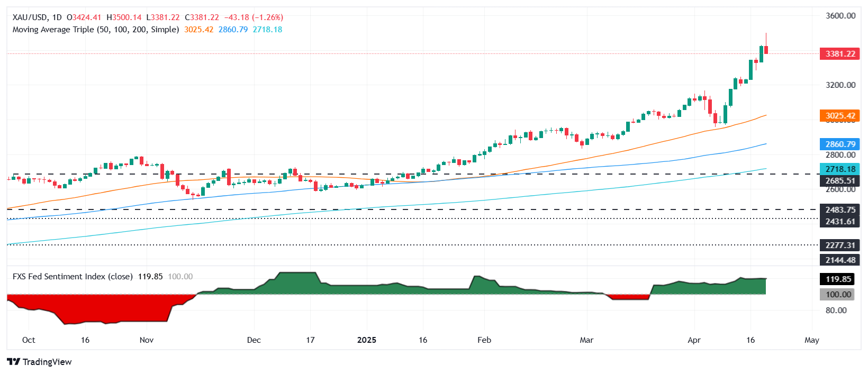Select the 2431.61 dotted line label
The image size is (868, 374).
(839, 222)
